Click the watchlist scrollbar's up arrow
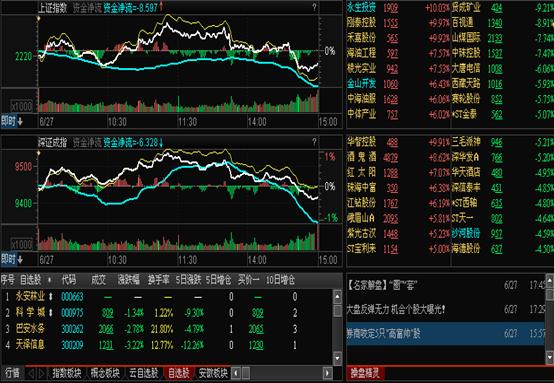 click(x=337, y=296)
